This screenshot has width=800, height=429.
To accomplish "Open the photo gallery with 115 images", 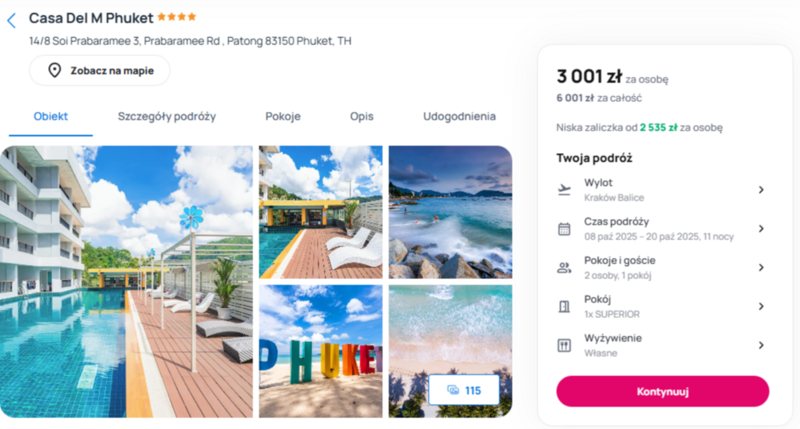I will 464,390.
